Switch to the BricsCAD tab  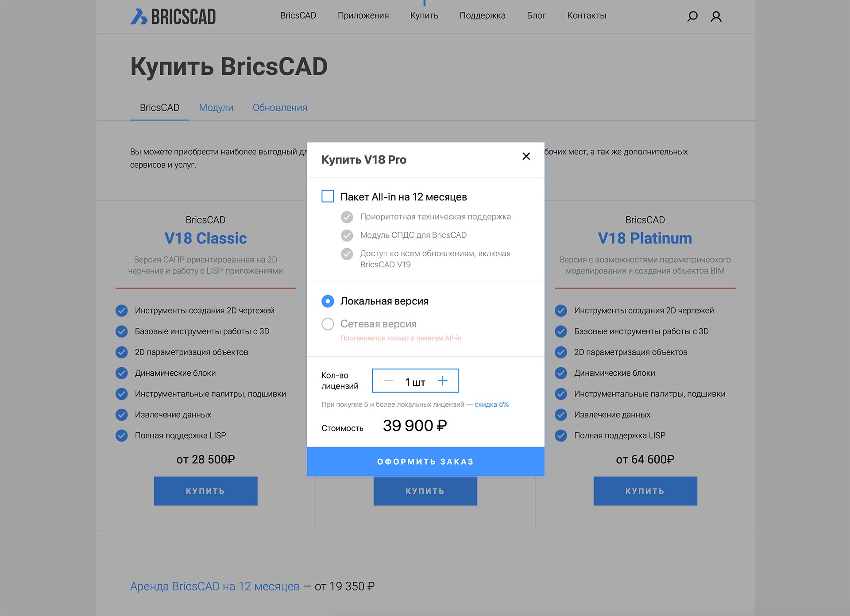click(x=159, y=108)
